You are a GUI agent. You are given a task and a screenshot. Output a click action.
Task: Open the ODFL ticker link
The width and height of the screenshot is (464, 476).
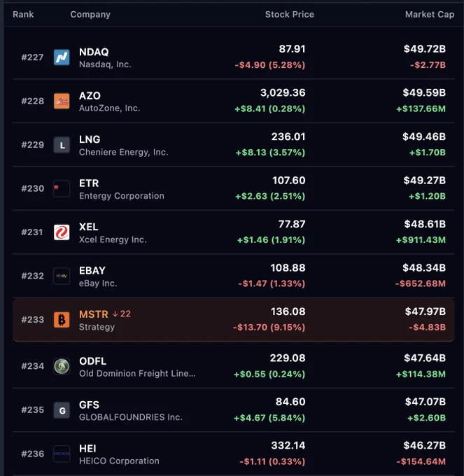click(93, 361)
